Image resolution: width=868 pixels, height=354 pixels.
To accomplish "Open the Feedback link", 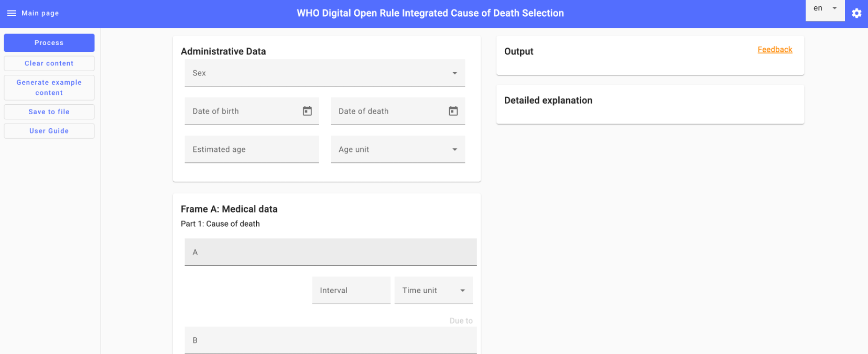I will [775, 50].
